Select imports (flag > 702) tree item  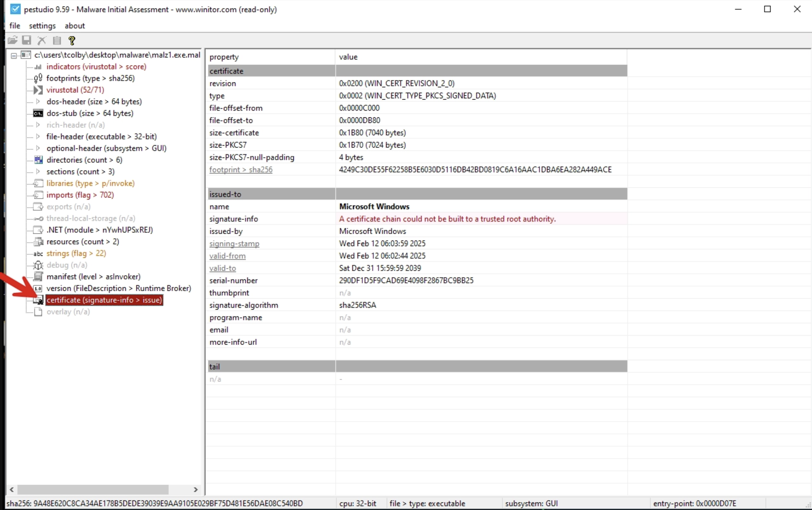[80, 195]
